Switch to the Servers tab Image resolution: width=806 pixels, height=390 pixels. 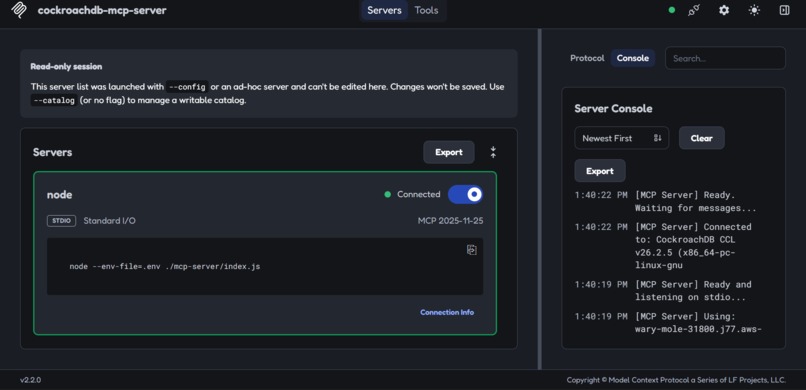(384, 10)
